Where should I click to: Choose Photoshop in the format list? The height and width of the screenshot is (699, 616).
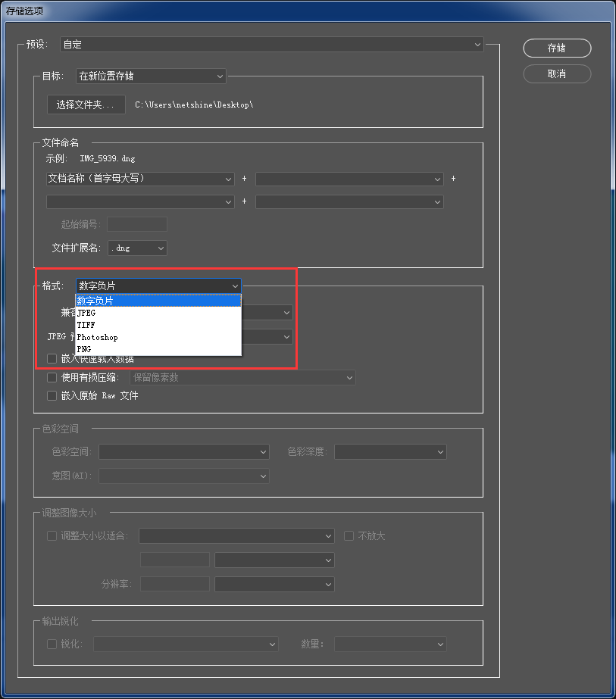158,338
